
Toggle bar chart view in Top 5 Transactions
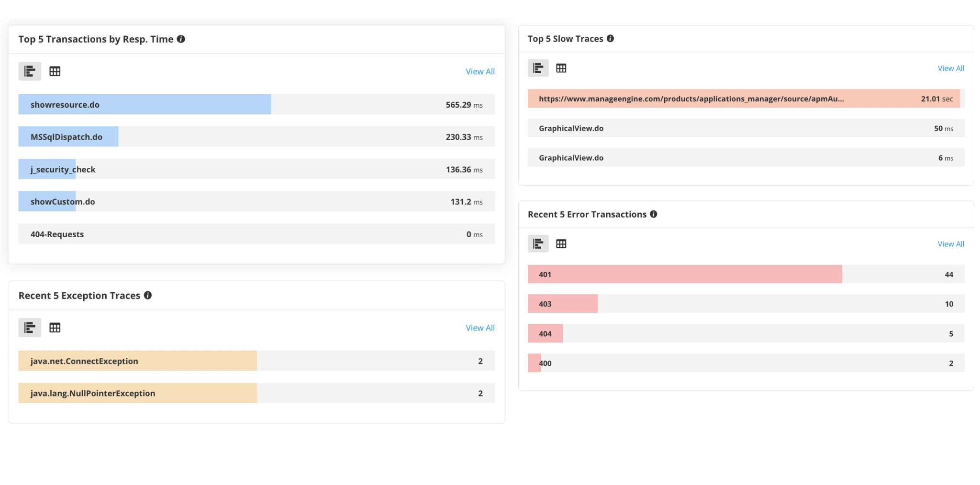(x=30, y=71)
